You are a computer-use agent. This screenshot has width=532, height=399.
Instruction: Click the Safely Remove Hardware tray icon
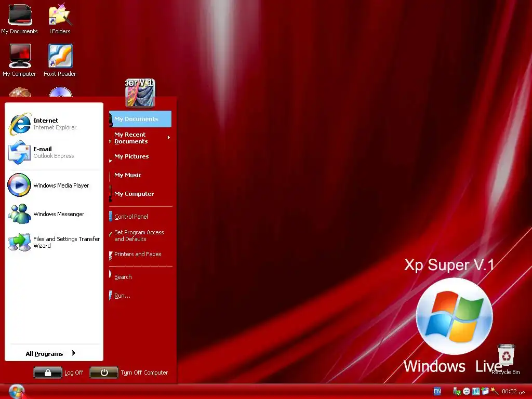tap(457, 392)
